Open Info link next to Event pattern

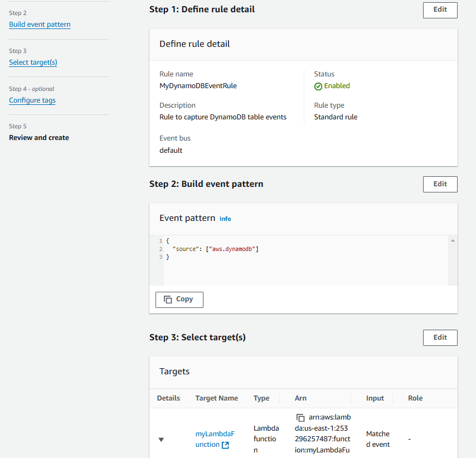(225, 219)
